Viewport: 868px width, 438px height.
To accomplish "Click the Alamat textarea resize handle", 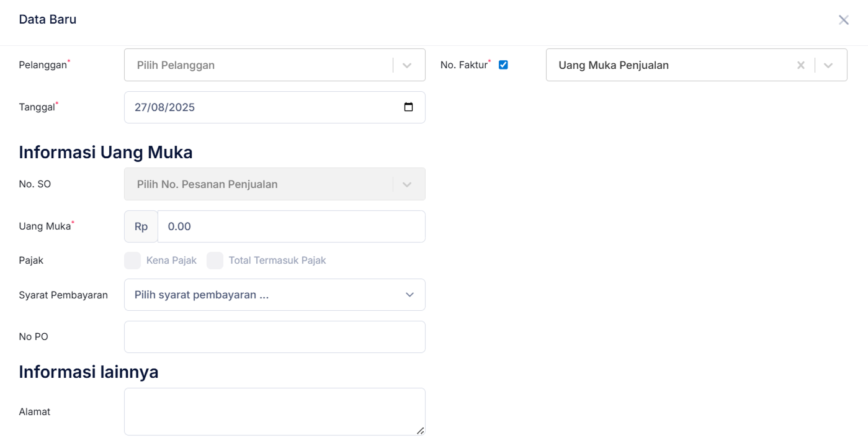I will click(420, 430).
